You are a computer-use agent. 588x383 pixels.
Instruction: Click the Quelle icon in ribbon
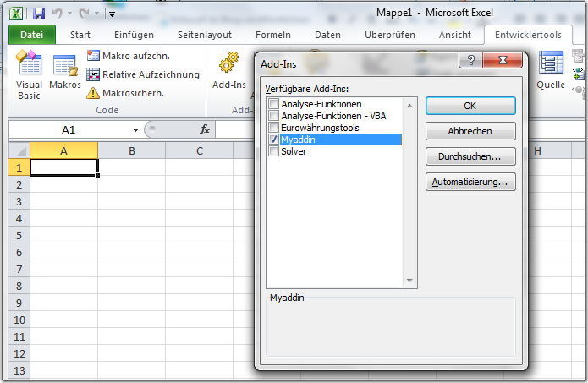click(551, 63)
